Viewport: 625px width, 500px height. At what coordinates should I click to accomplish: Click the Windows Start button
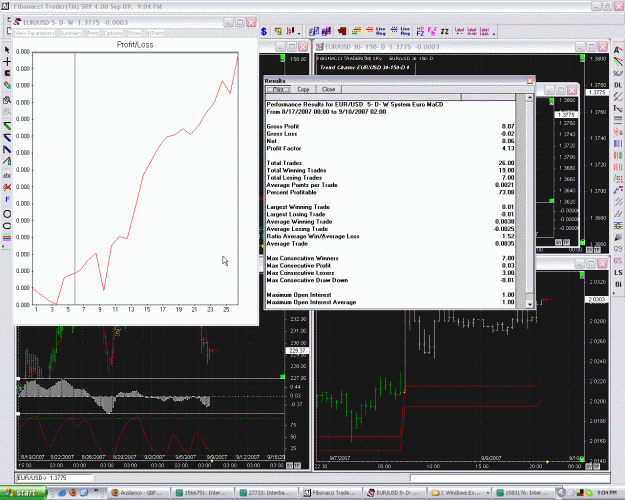coord(23,493)
